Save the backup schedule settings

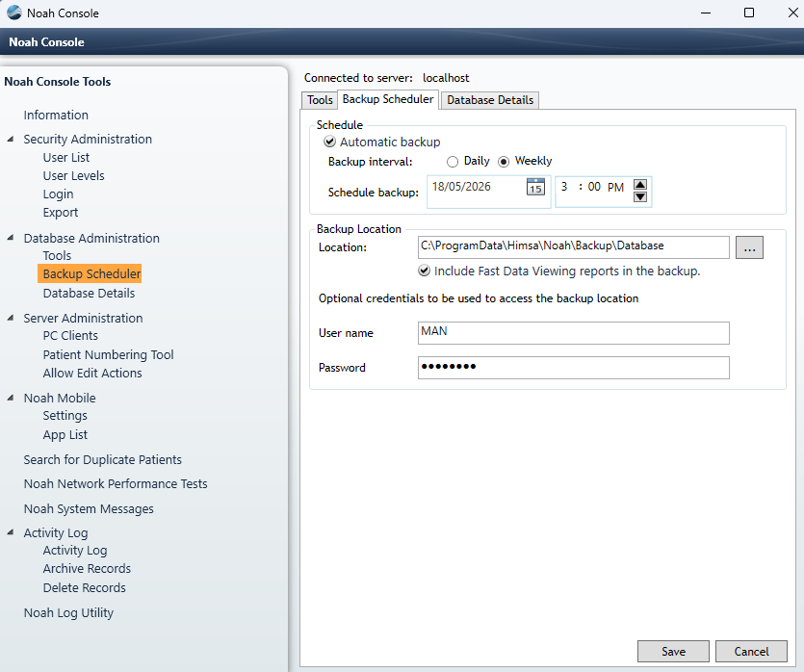coord(673,652)
